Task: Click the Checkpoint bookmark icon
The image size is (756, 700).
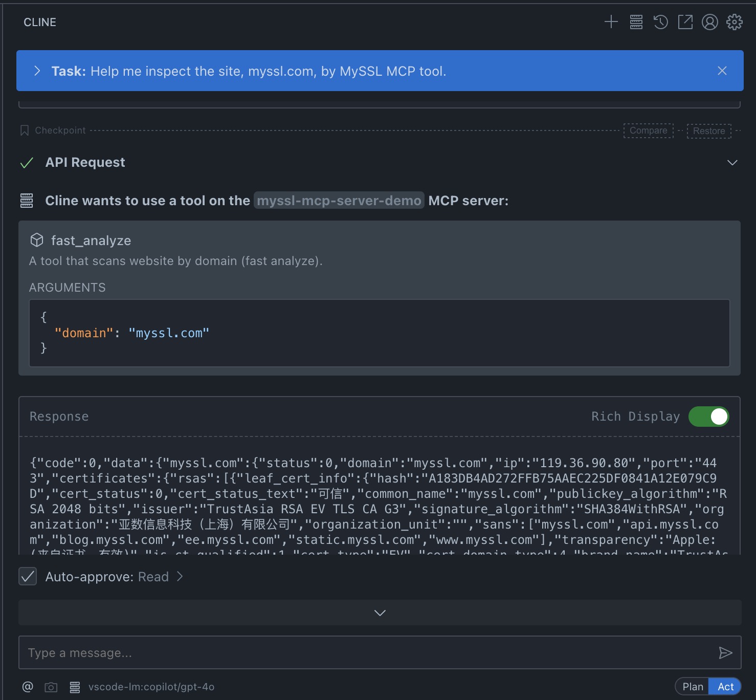Action: coord(24,130)
